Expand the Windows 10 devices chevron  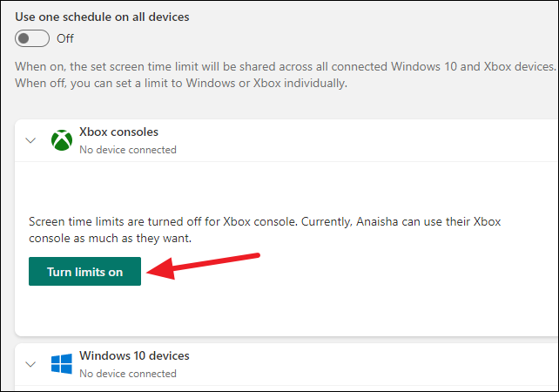(31, 364)
